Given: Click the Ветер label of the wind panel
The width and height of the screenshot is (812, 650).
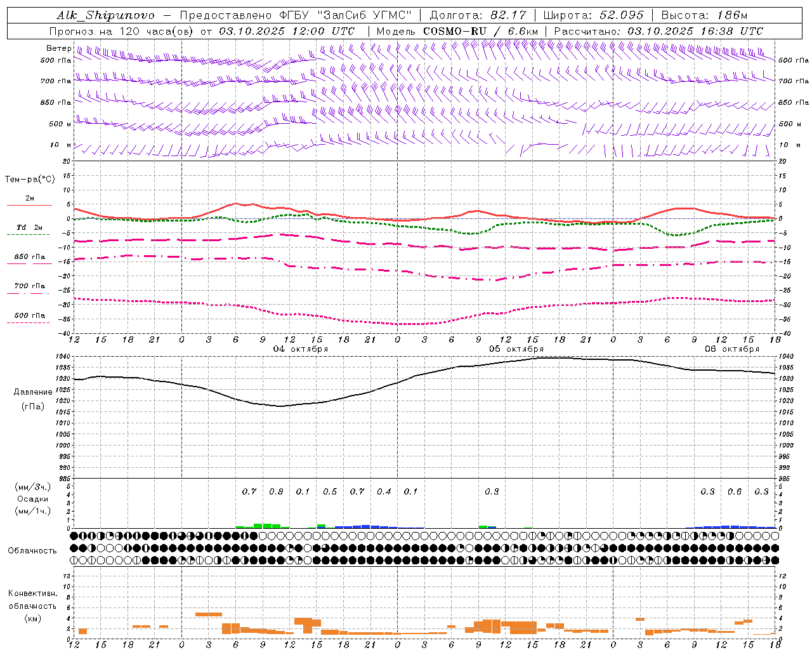Looking at the screenshot, I should click(58, 48).
